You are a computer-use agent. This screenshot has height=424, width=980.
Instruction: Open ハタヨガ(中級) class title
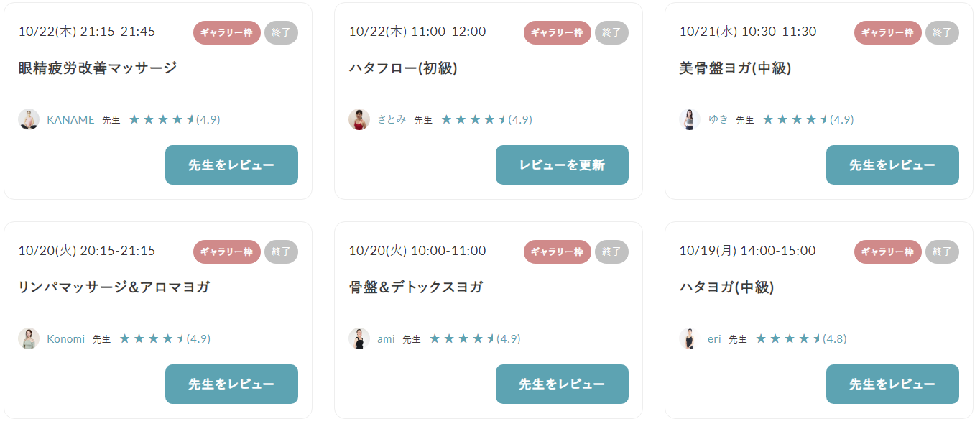pyautogui.click(x=726, y=287)
